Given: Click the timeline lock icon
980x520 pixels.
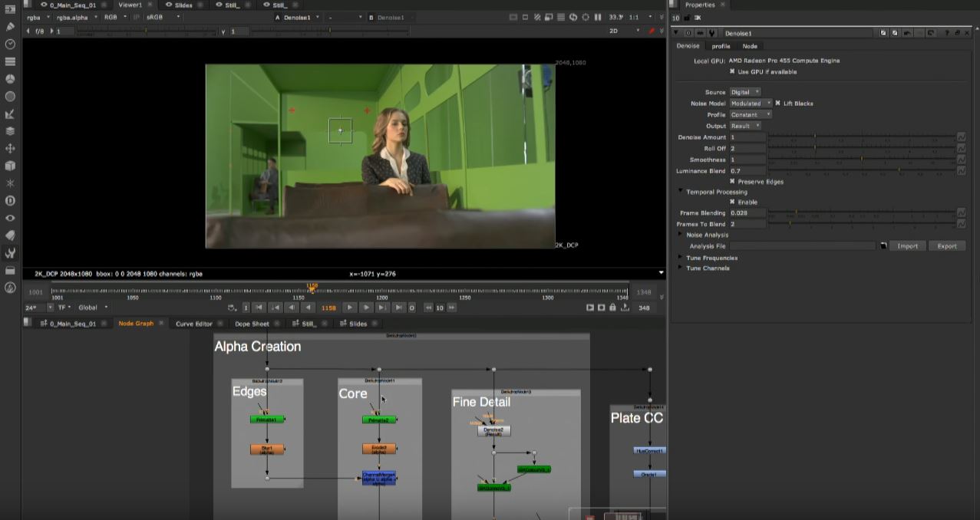Looking at the screenshot, I should 612,308.
